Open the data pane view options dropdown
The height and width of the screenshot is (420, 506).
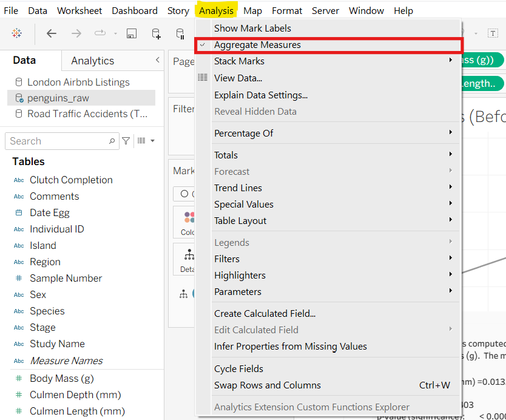coord(146,141)
